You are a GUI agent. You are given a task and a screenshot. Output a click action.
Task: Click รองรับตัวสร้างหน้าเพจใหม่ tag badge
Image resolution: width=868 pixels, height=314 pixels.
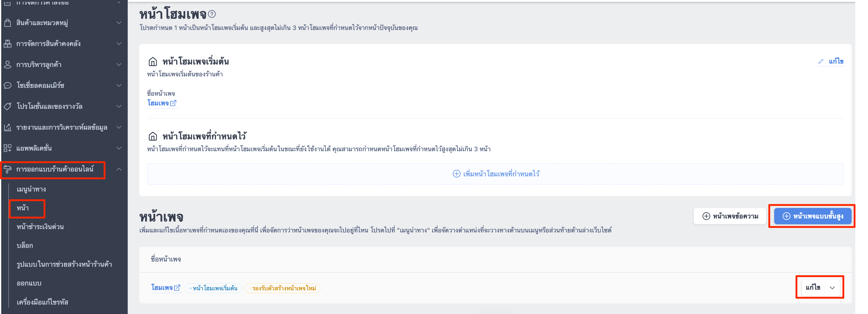pyautogui.click(x=282, y=288)
